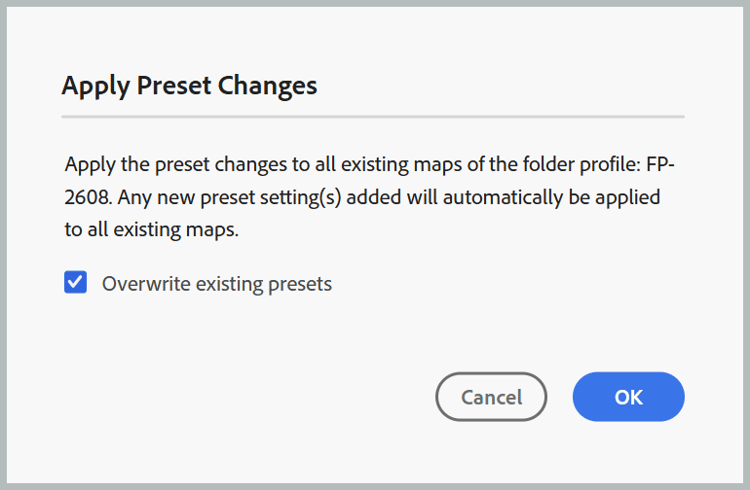This screenshot has width=750, height=490.
Task: Click the description paragraph about existing maps
Action: coord(369,197)
